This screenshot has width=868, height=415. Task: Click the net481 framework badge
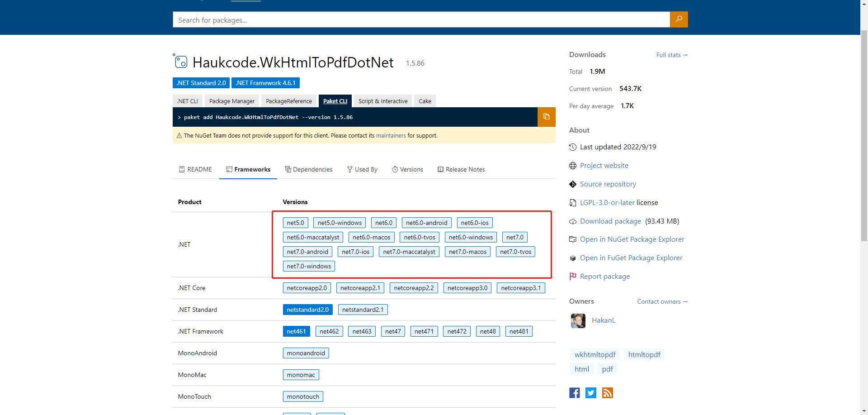pyautogui.click(x=519, y=331)
